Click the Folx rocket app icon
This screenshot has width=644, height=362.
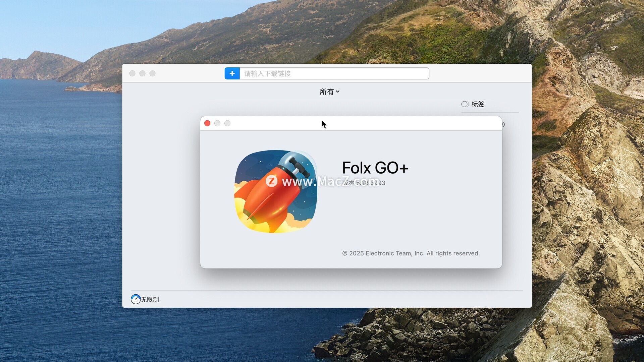click(x=276, y=191)
